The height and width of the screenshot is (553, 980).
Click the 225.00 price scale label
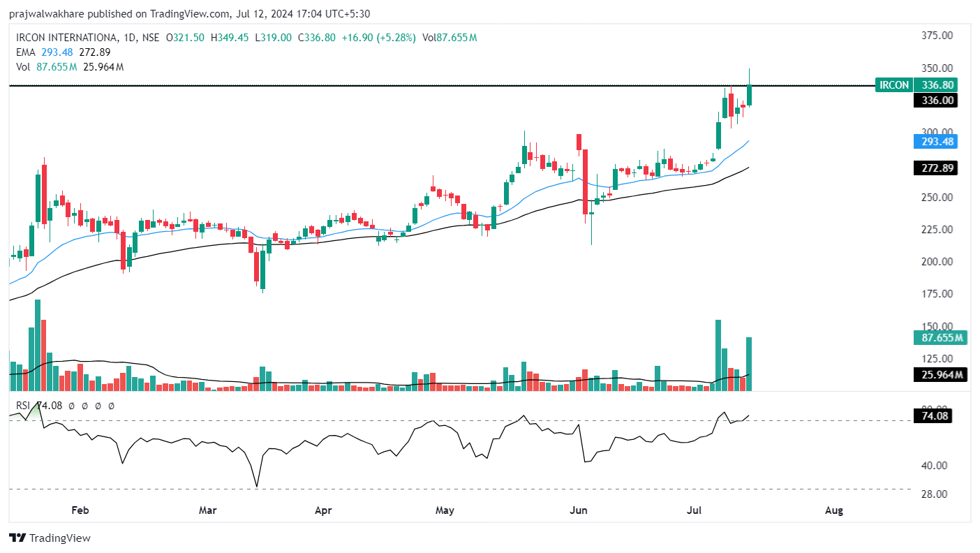pos(937,230)
